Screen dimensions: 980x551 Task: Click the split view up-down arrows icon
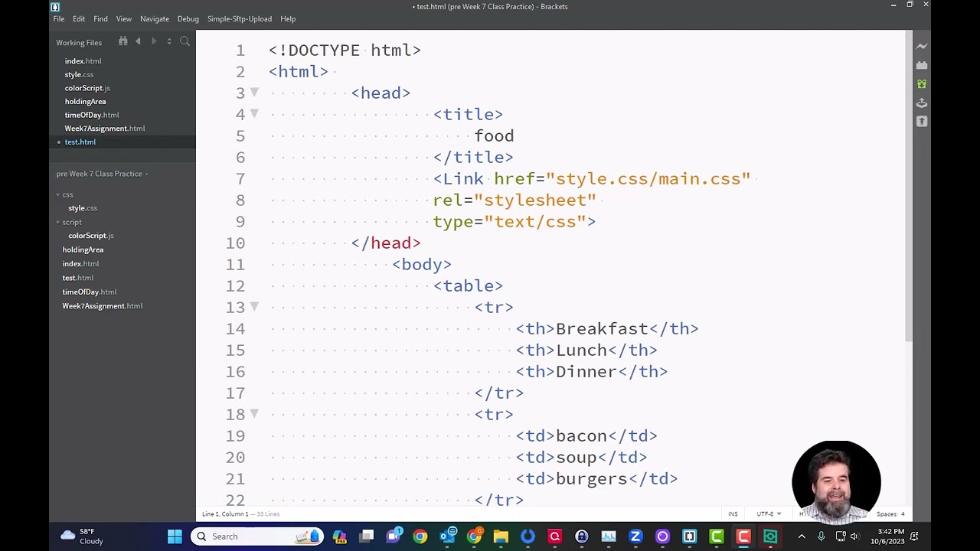[x=169, y=41]
